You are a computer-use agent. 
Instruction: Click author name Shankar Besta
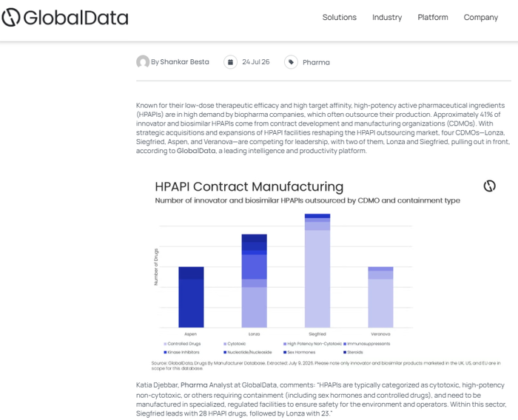[x=184, y=62]
